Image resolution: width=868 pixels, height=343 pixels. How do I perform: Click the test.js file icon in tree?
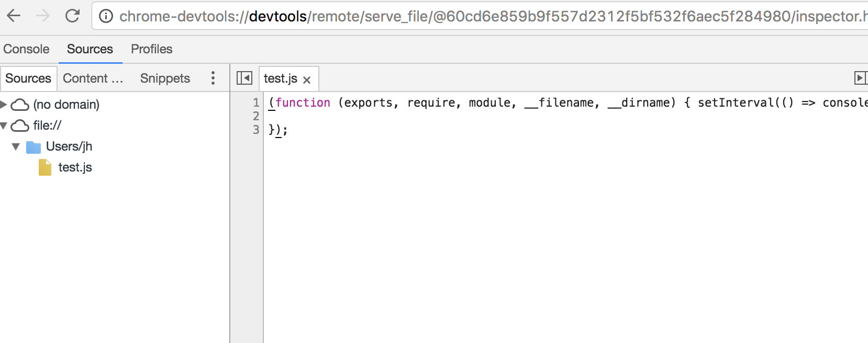click(45, 168)
